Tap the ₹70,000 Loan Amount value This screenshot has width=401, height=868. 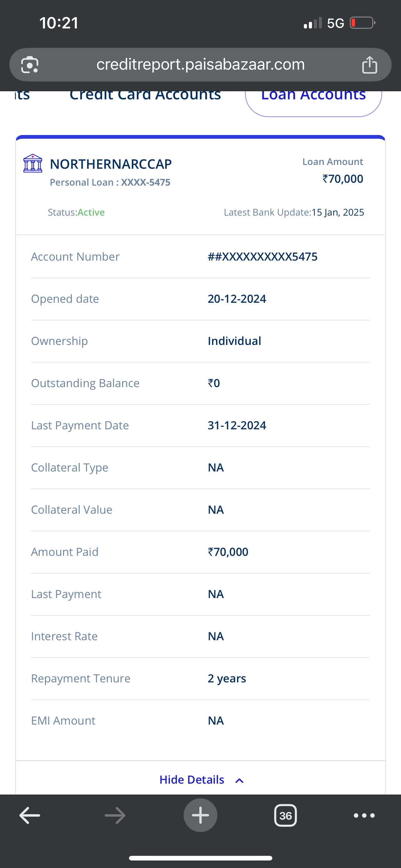click(x=343, y=179)
